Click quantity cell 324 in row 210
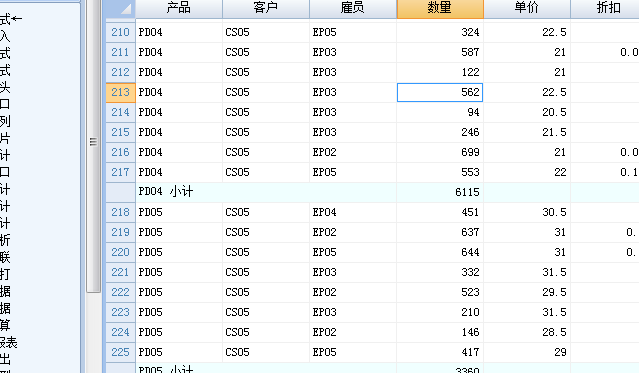The height and width of the screenshot is (373, 639). [x=440, y=32]
